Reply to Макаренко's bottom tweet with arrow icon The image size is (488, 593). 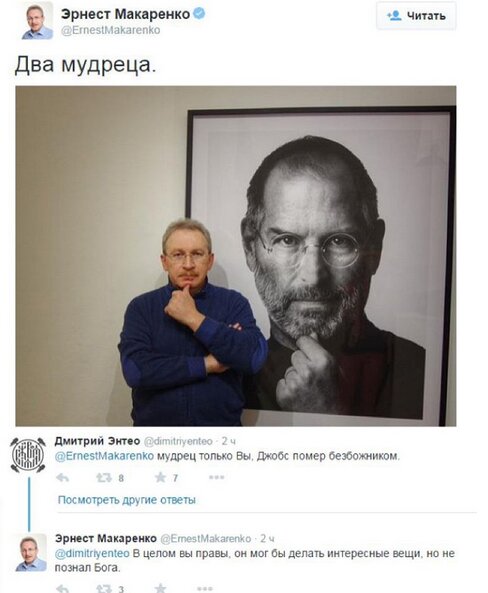point(62,588)
